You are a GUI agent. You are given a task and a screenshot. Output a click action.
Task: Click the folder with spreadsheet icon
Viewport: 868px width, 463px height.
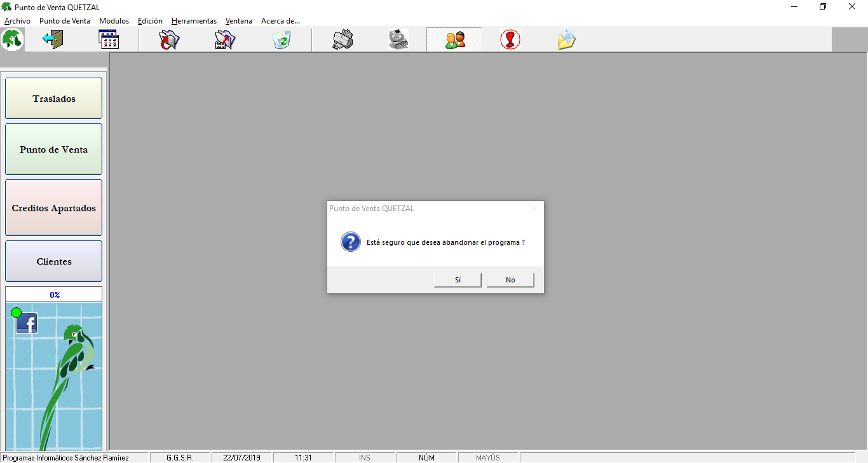[x=225, y=40]
